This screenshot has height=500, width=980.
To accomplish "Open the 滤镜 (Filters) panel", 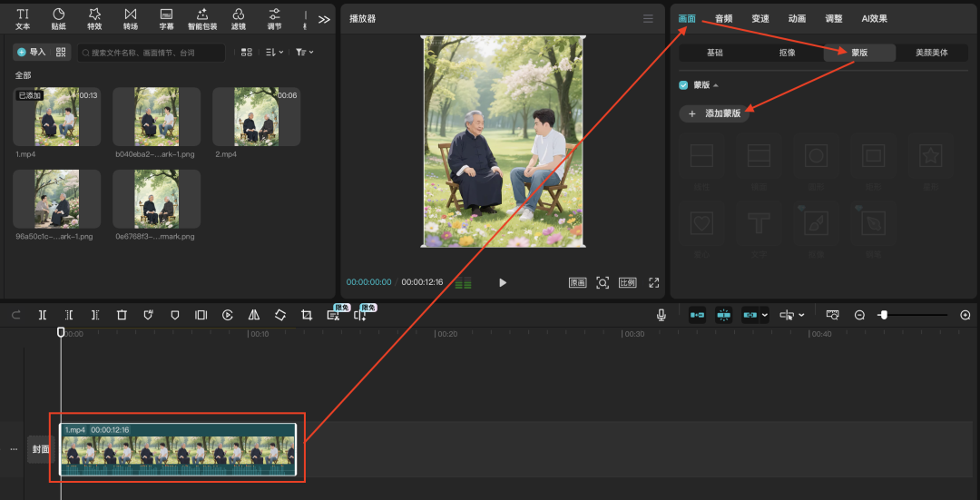I will (x=239, y=18).
